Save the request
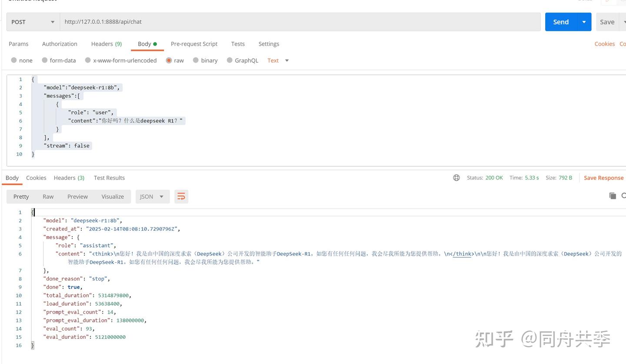This screenshot has width=626, height=364. click(607, 22)
